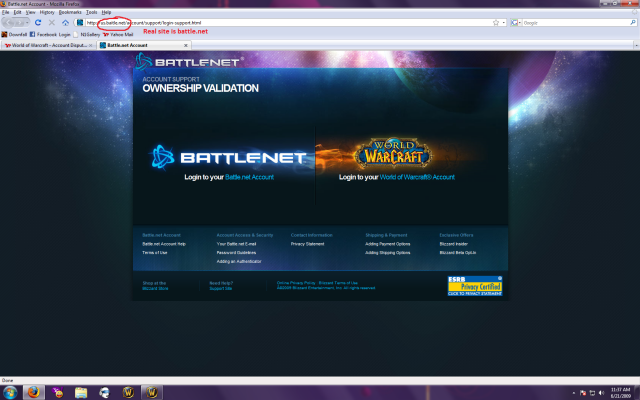Click the network tray icon

pos(592,393)
